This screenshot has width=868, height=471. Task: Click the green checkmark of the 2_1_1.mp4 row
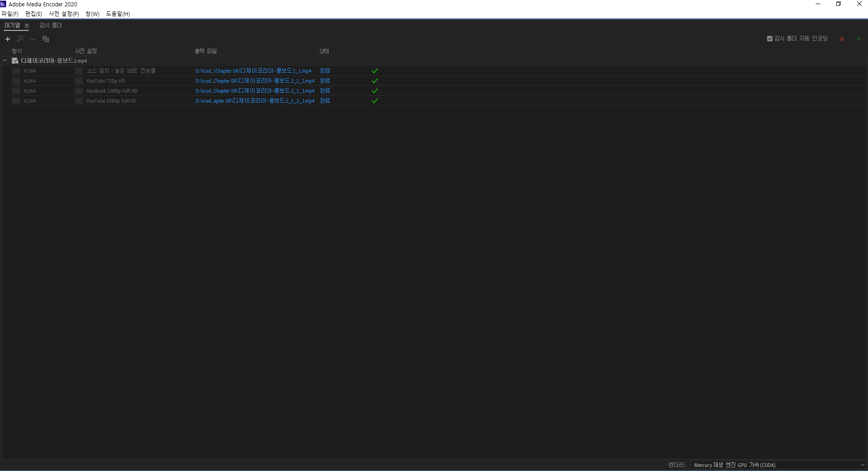(x=375, y=81)
